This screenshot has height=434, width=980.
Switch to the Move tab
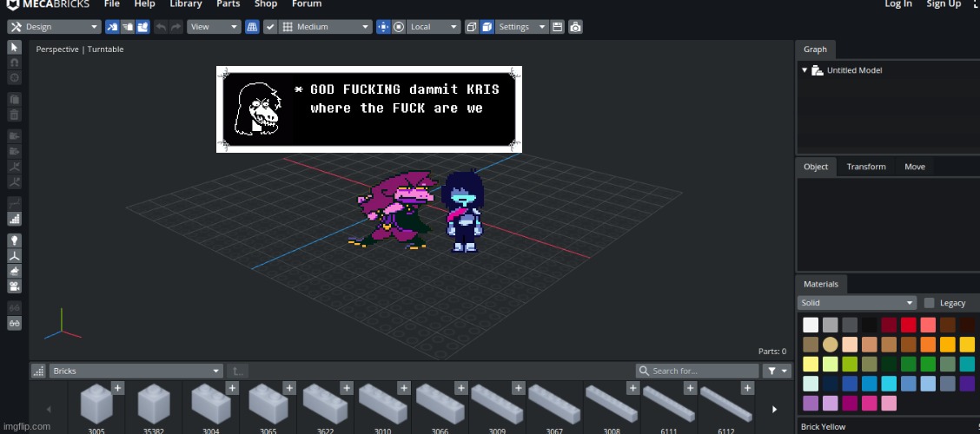(x=914, y=167)
